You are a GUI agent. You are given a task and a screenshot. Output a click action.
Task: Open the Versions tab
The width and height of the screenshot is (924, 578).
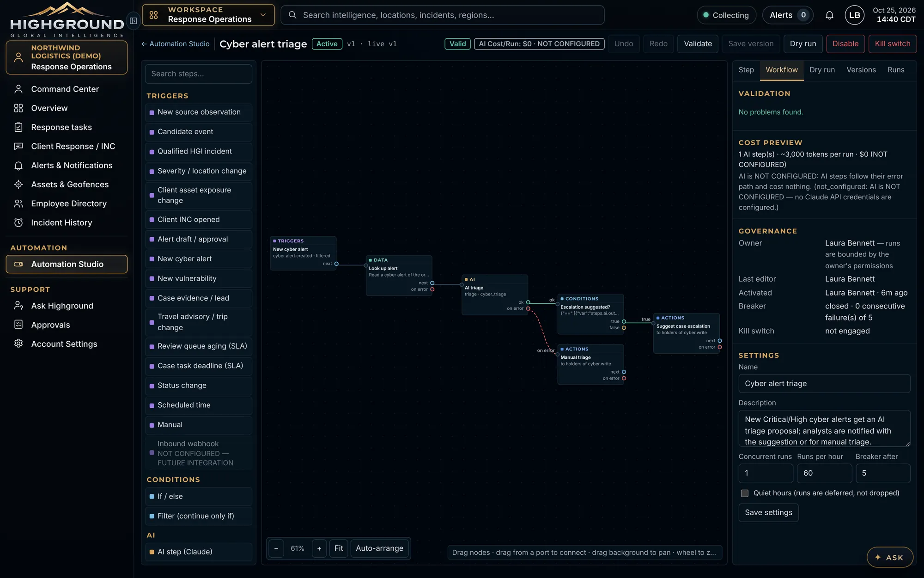[x=861, y=70]
